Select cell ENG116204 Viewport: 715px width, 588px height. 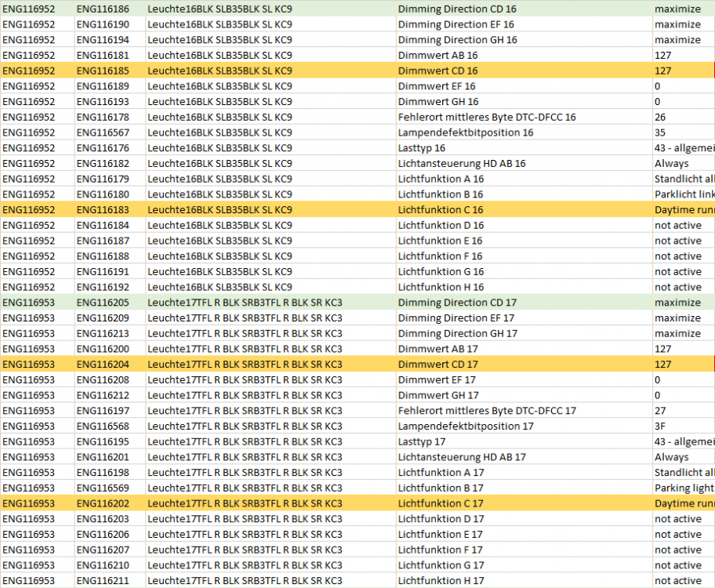pos(110,365)
